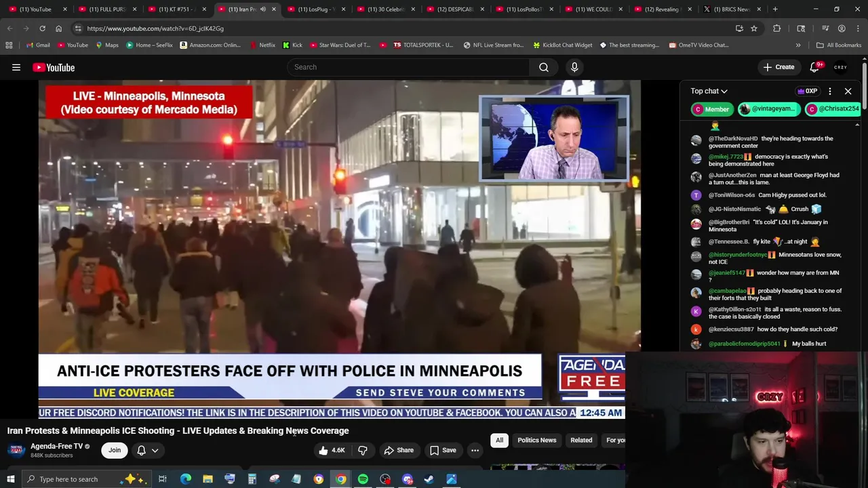Switch to the 30 Celebrit tab

click(x=385, y=9)
